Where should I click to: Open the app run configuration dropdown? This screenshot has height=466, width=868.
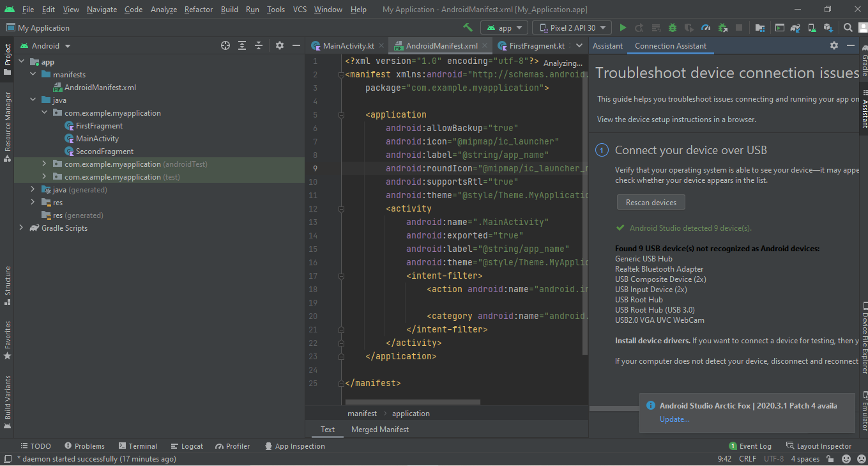pos(505,27)
